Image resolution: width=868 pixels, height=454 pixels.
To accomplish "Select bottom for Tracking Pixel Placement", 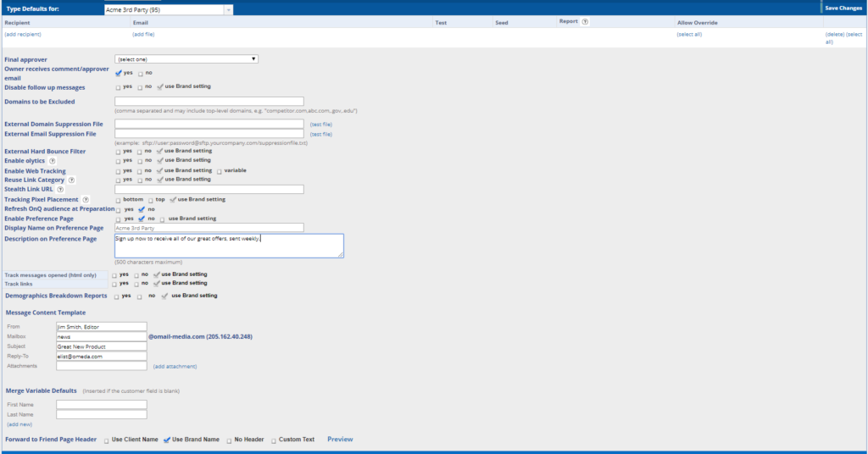I will (118, 200).
